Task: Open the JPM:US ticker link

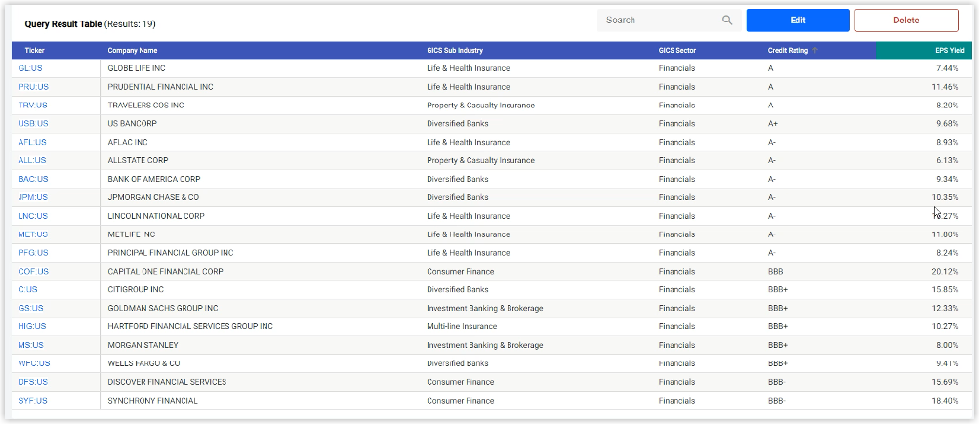Action: [x=33, y=197]
